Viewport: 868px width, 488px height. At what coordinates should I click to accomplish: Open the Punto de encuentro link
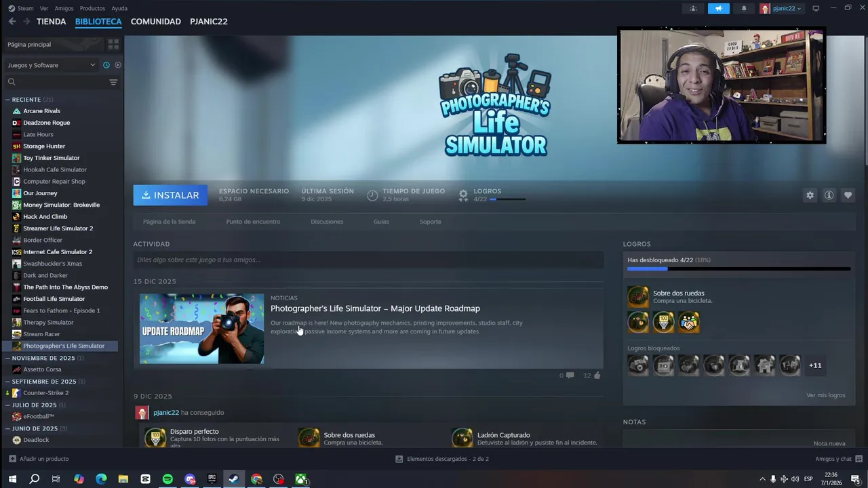[x=253, y=222]
